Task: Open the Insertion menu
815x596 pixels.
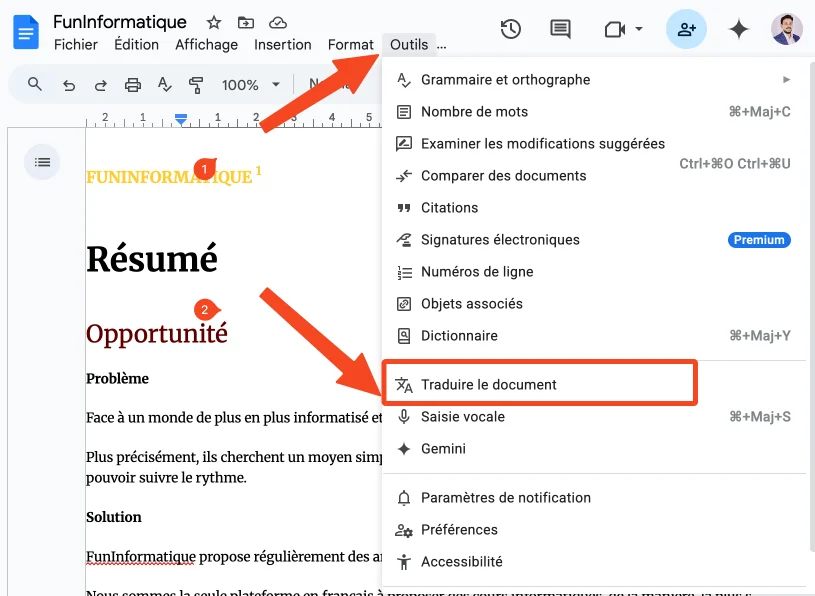Action: point(283,45)
